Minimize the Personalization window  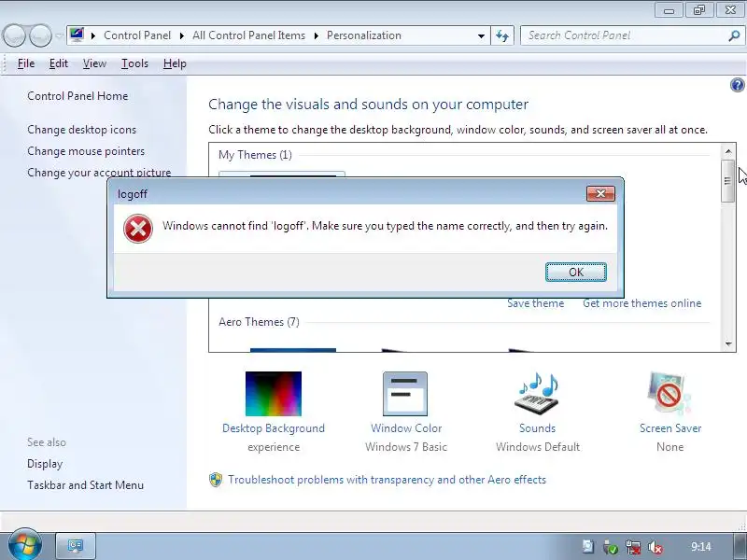(669, 10)
